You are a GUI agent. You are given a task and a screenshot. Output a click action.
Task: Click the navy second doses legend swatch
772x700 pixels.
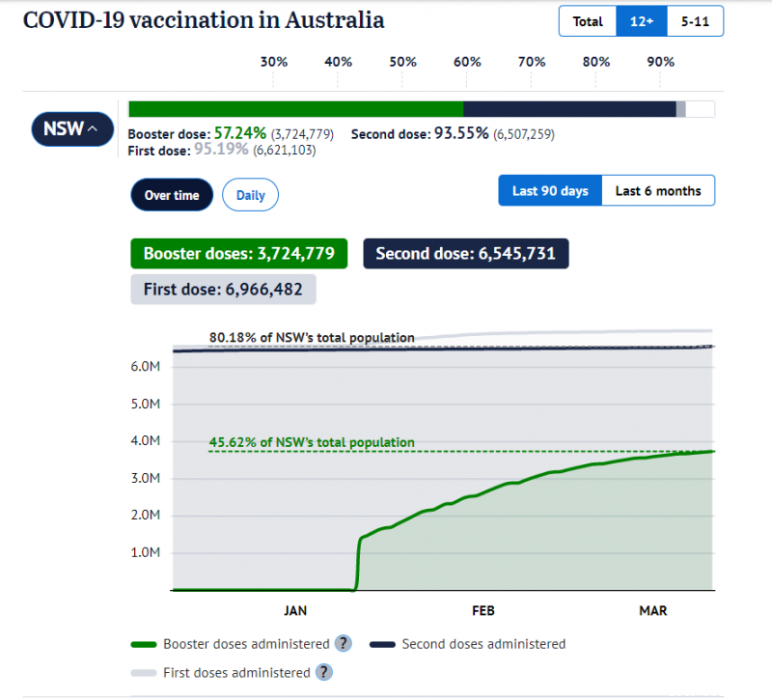(x=382, y=644)
